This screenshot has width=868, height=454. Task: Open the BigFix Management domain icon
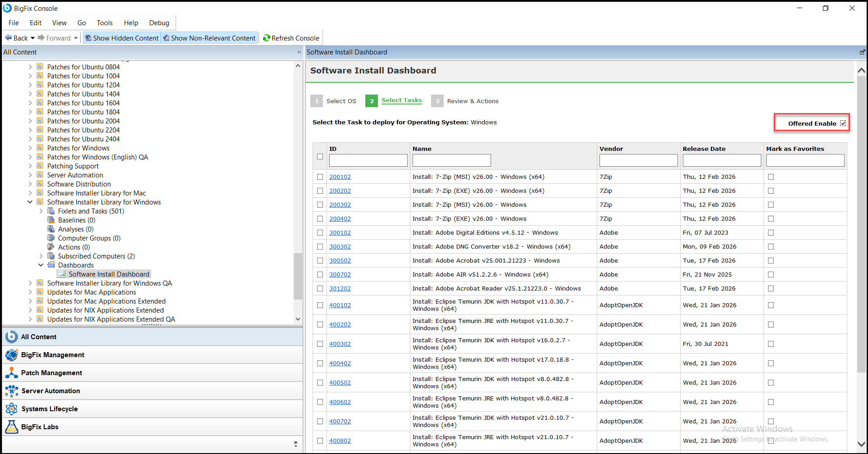point(11,355)
